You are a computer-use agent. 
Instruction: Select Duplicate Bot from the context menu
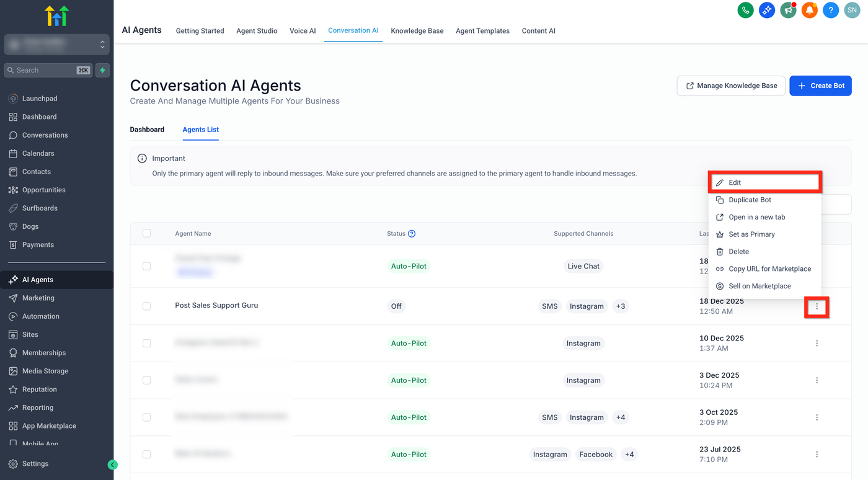(x=750, y=200)
